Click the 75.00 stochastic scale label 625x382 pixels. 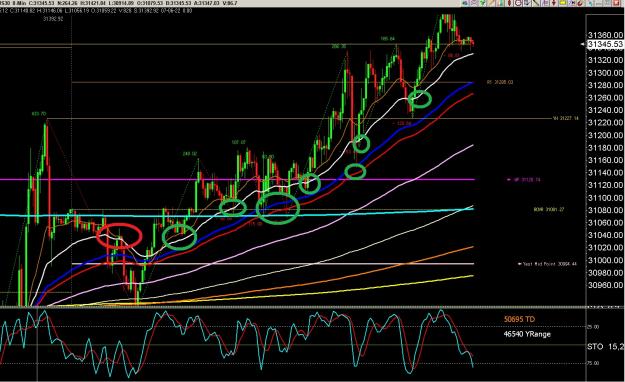point(594,363)
